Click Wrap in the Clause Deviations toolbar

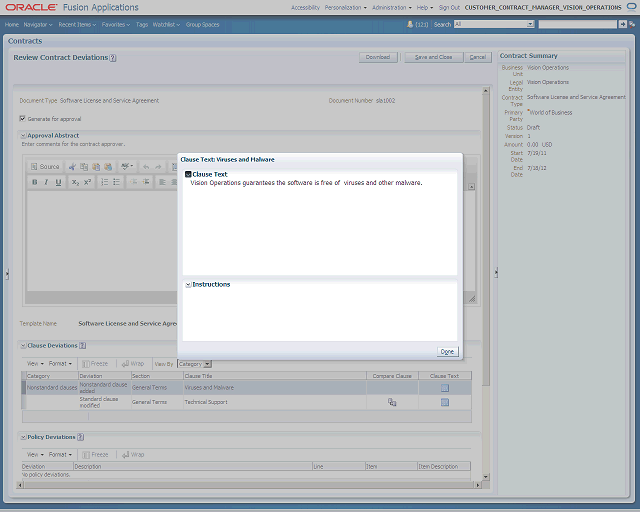pyautogui.click(x=133, y=363)
